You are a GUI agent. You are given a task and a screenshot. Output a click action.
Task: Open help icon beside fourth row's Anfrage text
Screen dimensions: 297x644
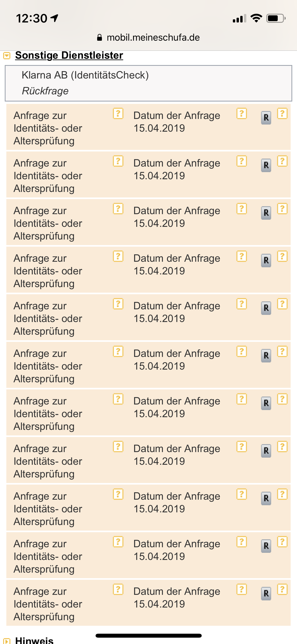pyautogui.click(x=118, y=256)
